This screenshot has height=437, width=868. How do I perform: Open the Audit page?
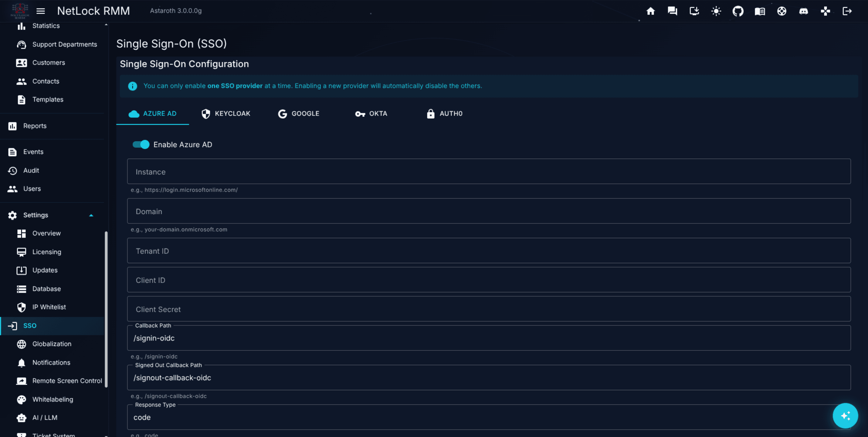[31, 171]
